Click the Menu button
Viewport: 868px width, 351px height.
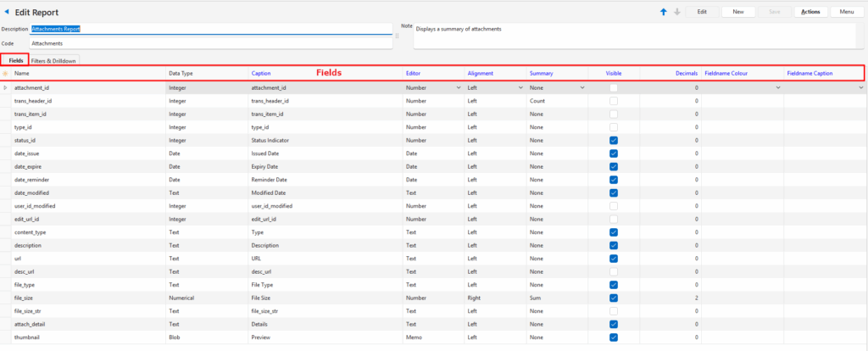click(847, 12)
